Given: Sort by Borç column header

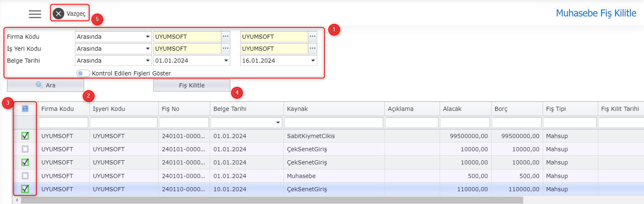Looking at the screenshot, I should (x=517, y=109).
